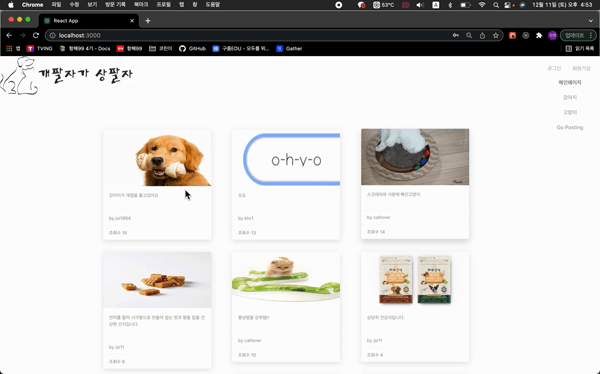Open the kitten on green track toy image
The width and height of the screenshot is (600, 374).
286,280
